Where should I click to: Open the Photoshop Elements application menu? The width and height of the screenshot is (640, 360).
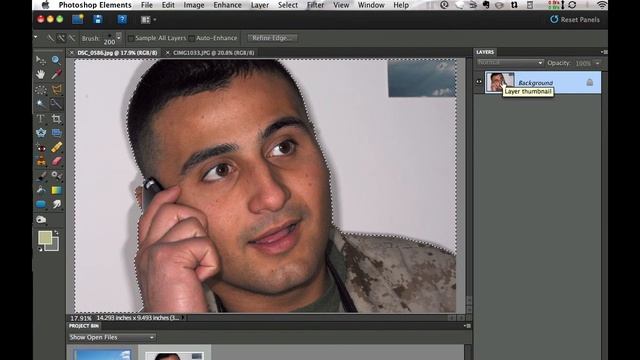click(x=95, y=5)
